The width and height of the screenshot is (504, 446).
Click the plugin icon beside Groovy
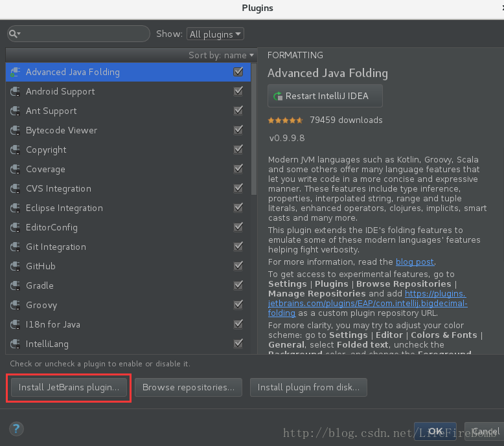[x=15, y=305]
